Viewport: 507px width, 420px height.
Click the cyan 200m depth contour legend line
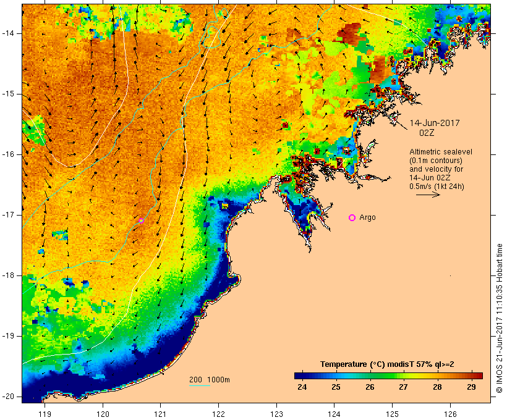click(x=200, y=386)
